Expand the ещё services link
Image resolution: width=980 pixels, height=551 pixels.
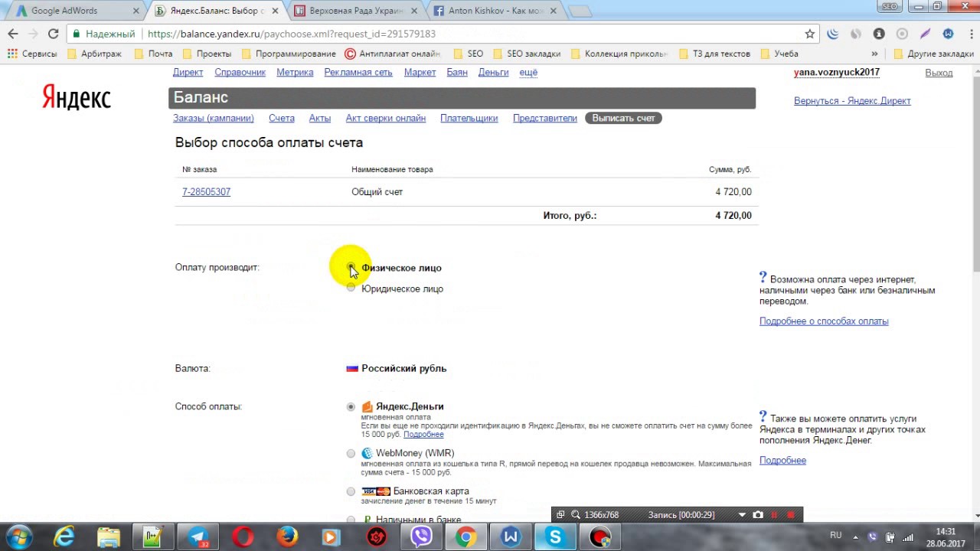(x=528, y=72)
